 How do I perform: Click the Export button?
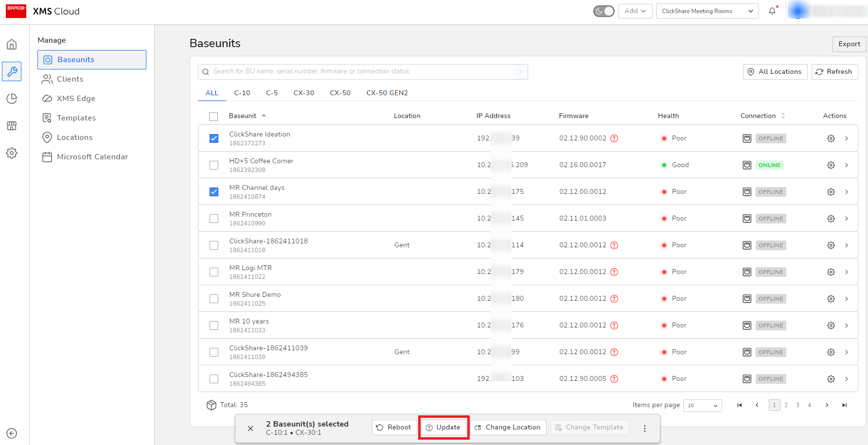pos(849,44)
